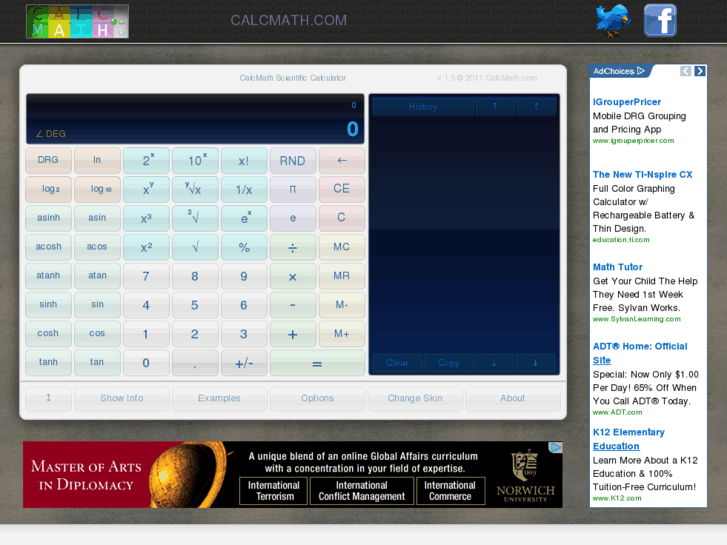
Task: Click the x squared key
Action: tap(146, 247)
